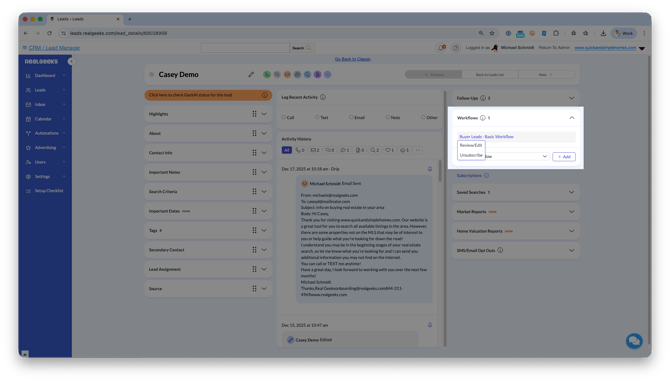Open the workflow selection dropdown
Viewport: 670px width, 382px height.
[x=517, y=156]
